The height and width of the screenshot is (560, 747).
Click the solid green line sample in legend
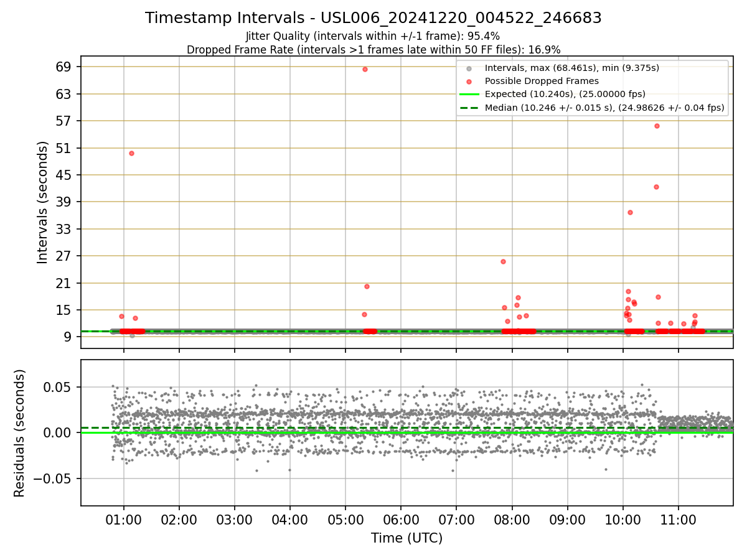click(x=471, y=95)
